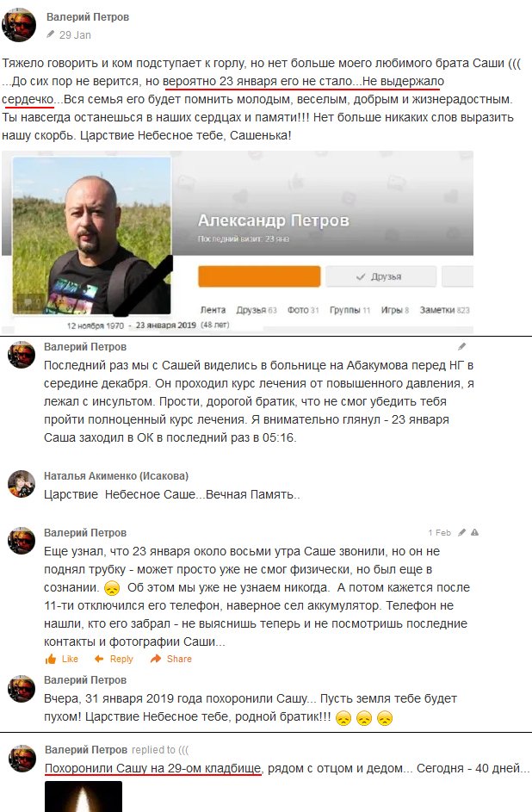Click the Share arrow icon
This screenshot has height=812, width=532.
pos(155,659)
